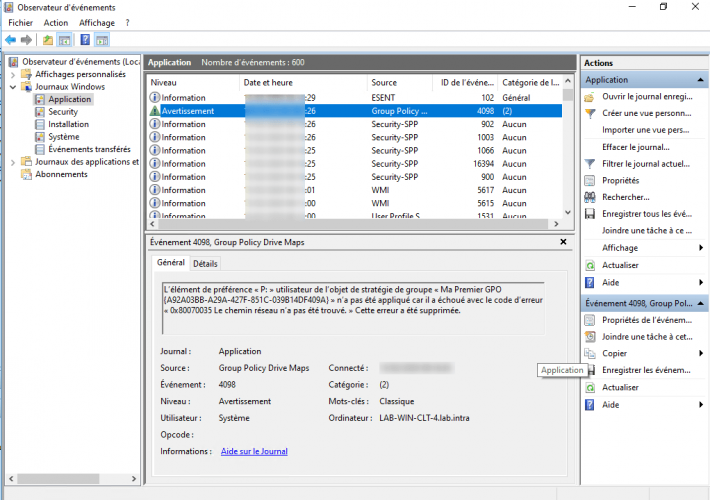The width and height of the screenshot is (710, 500).
Task: Open the Fichier menu
Action: pyautogui.click(x=21, y=22)
